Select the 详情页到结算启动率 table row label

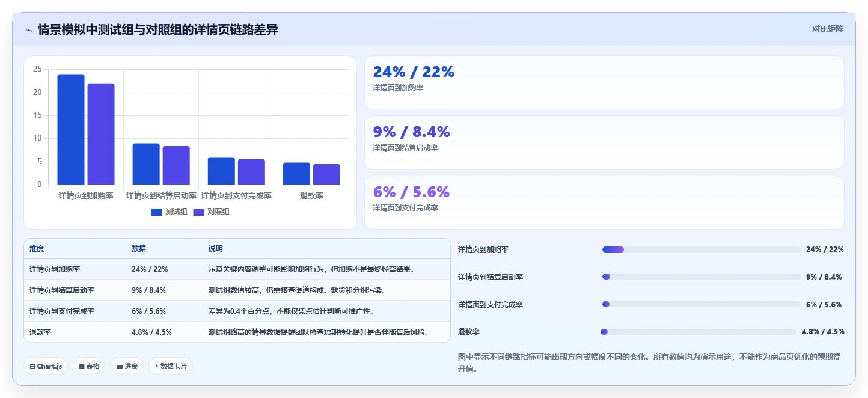point(62,290)
